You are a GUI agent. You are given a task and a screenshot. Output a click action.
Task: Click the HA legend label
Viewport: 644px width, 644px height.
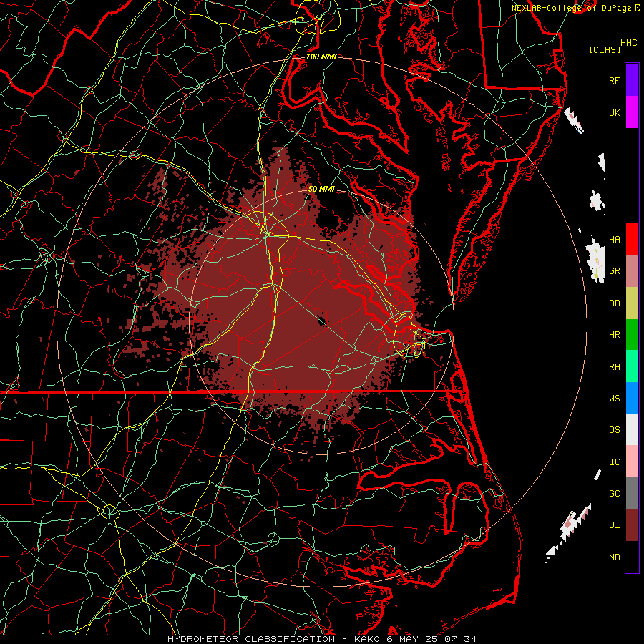614,239
